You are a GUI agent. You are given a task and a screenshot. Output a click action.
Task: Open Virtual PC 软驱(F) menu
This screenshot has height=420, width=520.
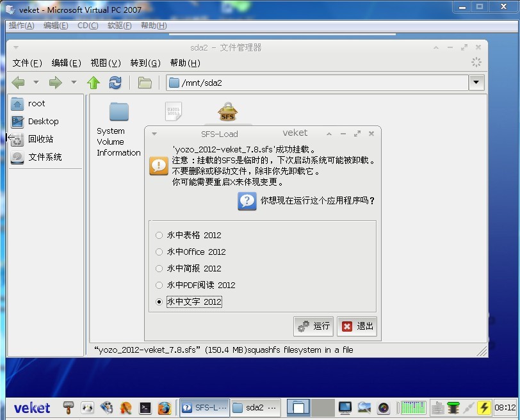click(x=119, y=26)
